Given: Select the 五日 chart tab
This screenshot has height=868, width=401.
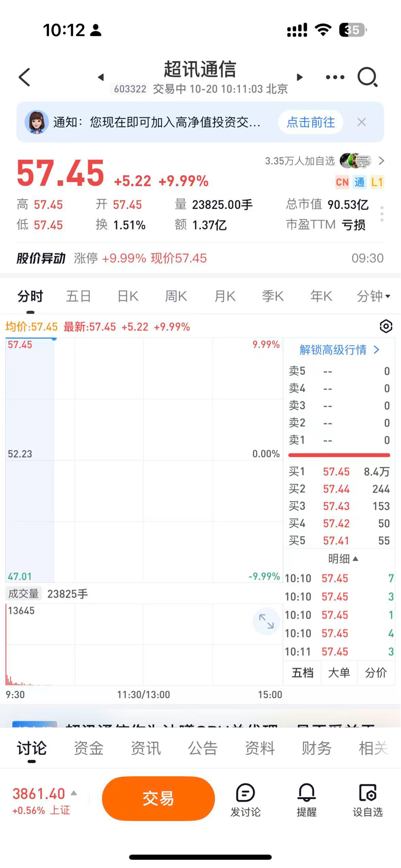Looking at the screenshot, I should [x=79, y=296].
